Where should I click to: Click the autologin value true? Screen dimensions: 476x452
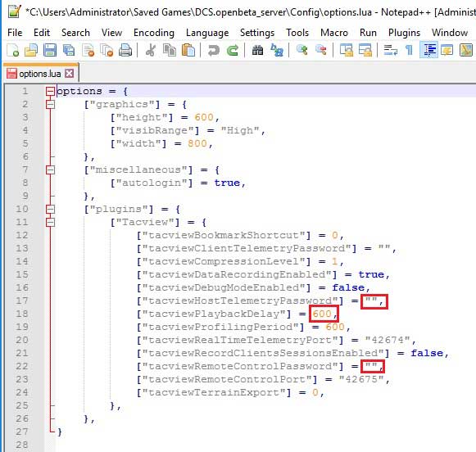tap(227, 183)
